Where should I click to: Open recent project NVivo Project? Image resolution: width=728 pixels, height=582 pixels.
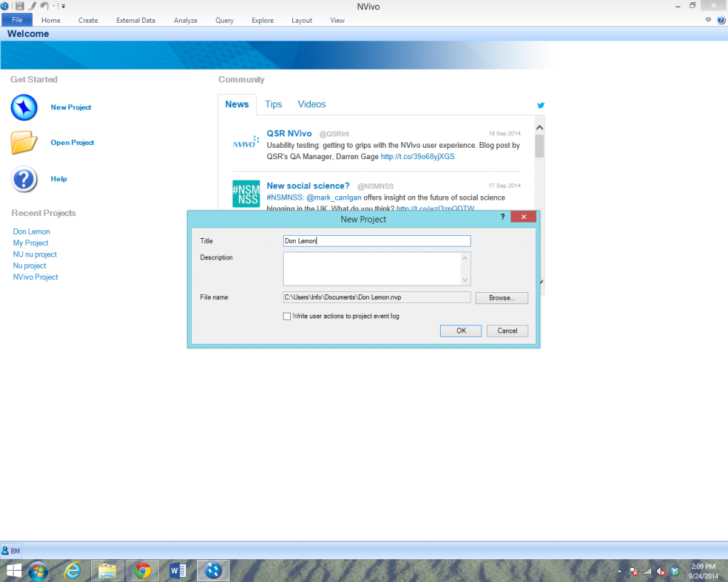click(36, 277)
